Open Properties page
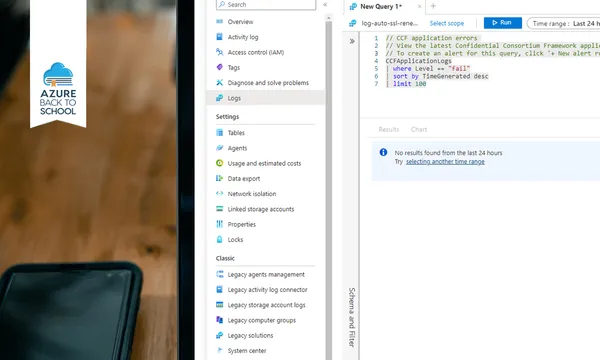This screenshot has width=600, height=360. click(x=241, y=225)
